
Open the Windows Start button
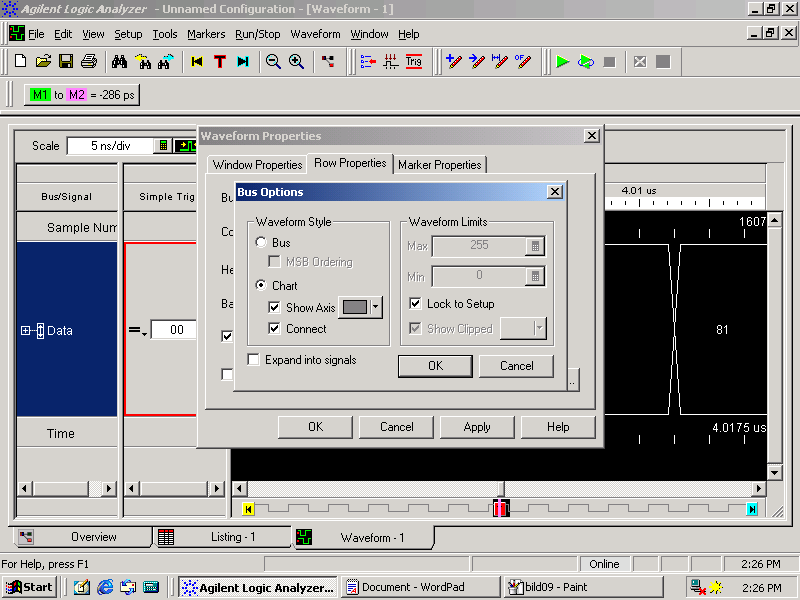click(29, 587)
